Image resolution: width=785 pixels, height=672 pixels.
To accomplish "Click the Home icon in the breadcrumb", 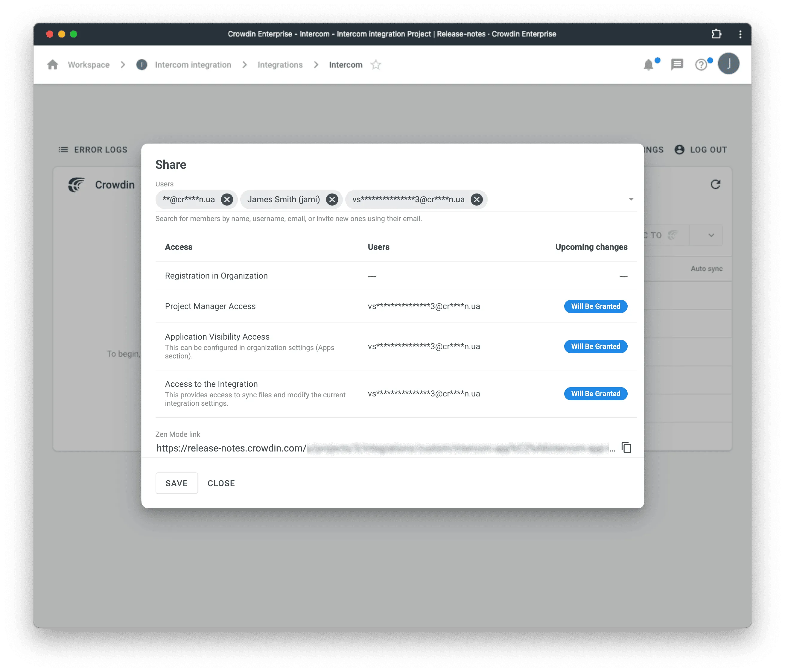I will (x=52, y=64).
